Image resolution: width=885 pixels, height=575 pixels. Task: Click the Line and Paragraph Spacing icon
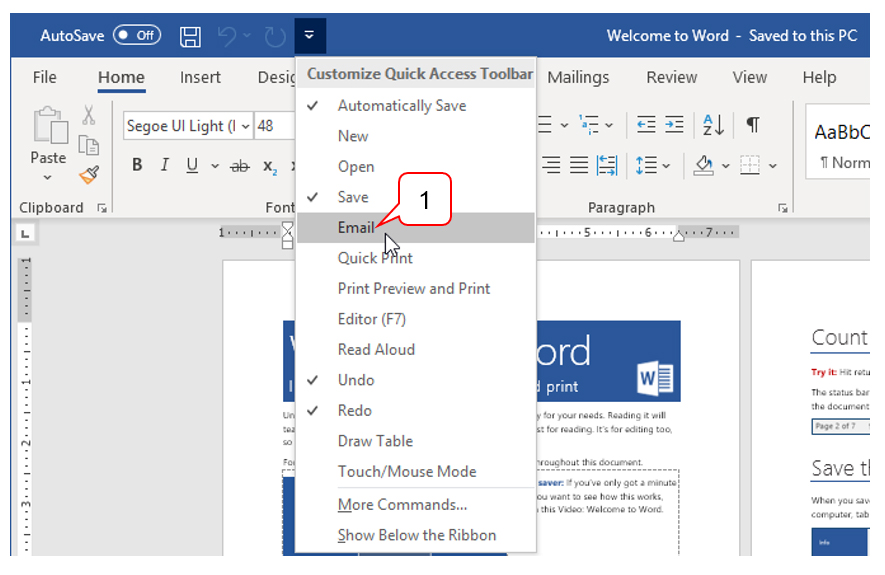[x=646, y=165]
